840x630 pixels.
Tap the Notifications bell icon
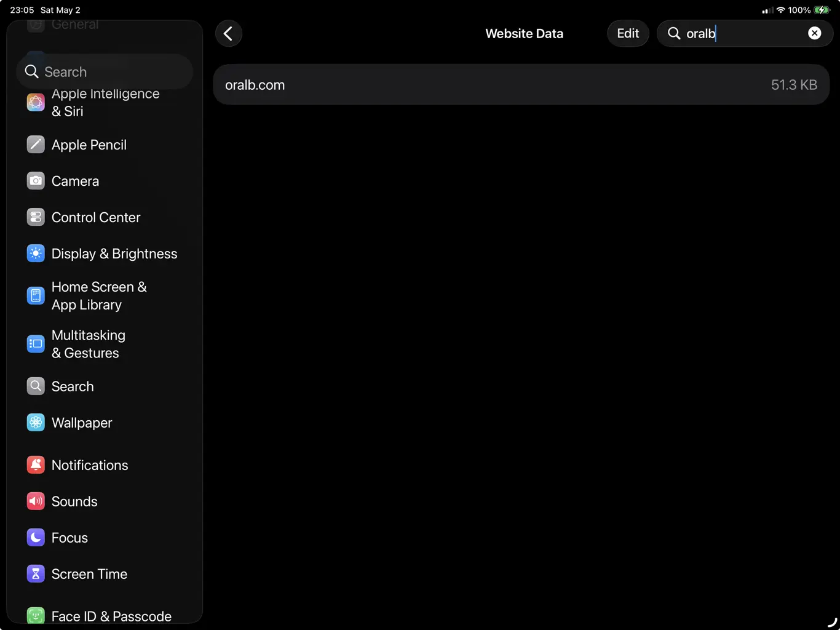click(x=36, y=465)
